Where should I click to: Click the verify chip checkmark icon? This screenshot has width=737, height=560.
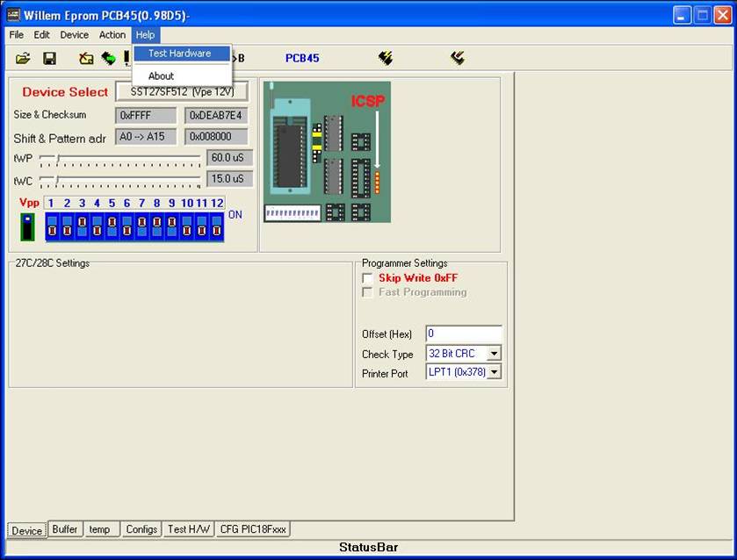pyautogui.click(x=458, y=58)
